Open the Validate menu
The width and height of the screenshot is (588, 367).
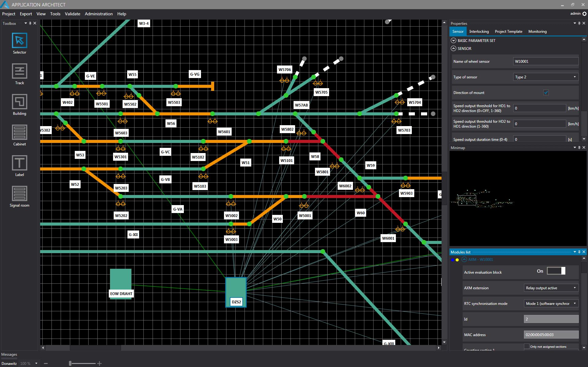point(72,14)
